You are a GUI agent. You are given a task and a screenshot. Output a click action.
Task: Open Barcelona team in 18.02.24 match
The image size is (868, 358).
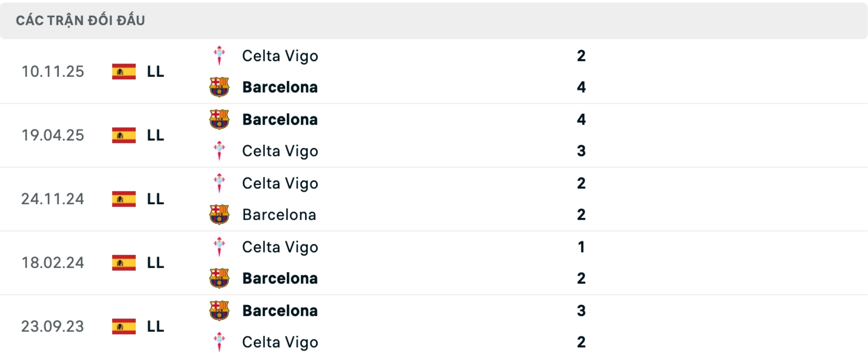pyautogui.click(x=280, y=278)
